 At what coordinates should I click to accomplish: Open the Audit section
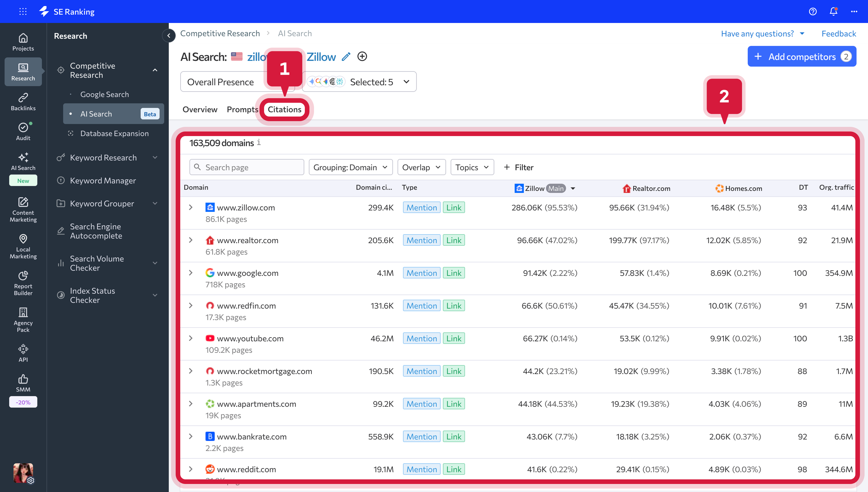pyautogui.click(x=23, y=131)
